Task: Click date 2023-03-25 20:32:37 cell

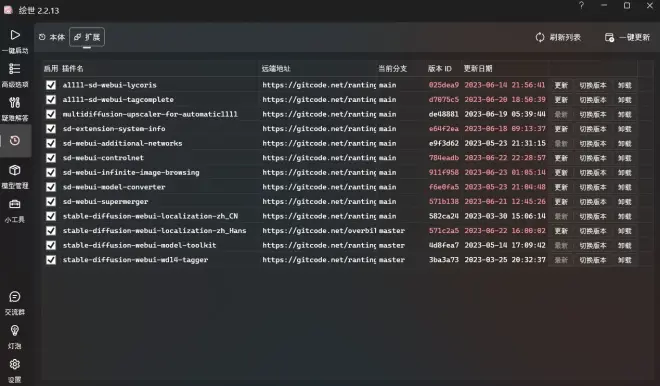Action: point(505,260)
